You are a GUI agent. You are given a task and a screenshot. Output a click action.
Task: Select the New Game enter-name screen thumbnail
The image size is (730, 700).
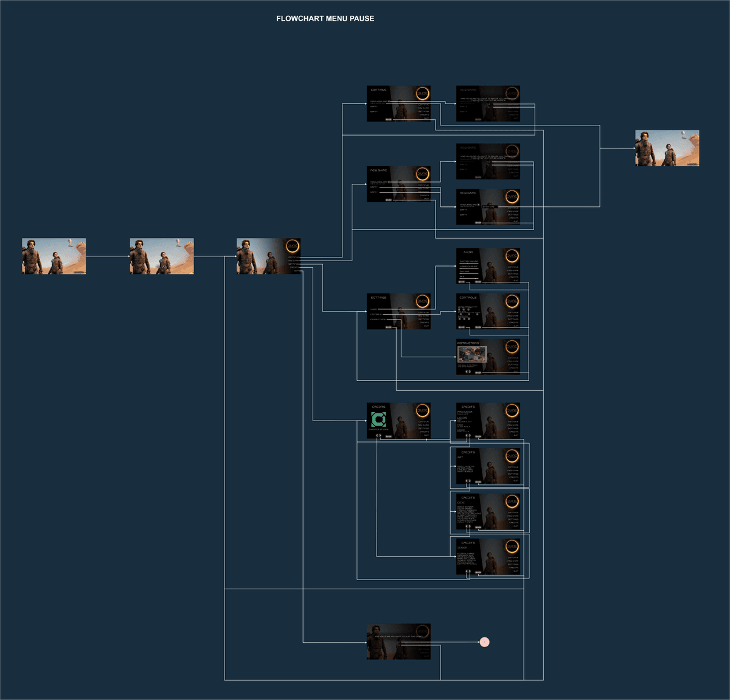[488, 206]
